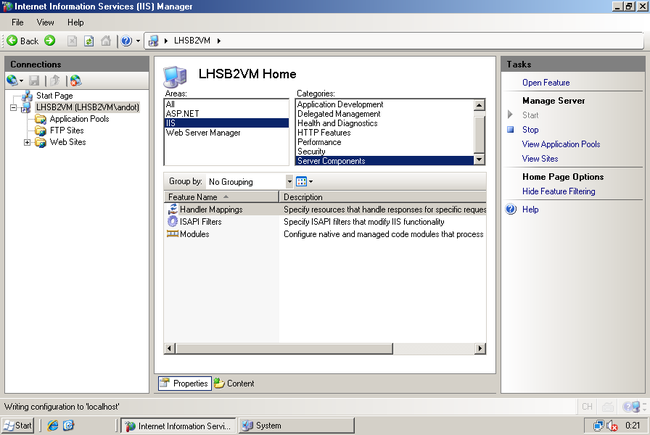Click feature list horizontal scroll right arrow
The height and width of the screenshot is (435, 650).
[x=480, y=348]
